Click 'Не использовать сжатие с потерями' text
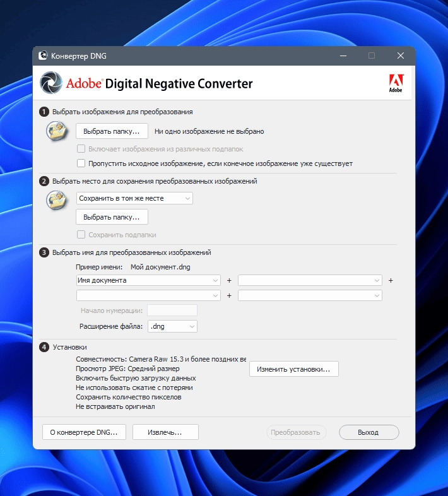This screenshot has height=496, width=448. (x=134, y=387)
